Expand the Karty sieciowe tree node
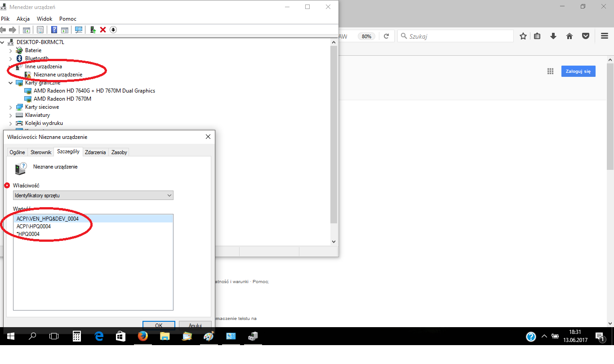This screenshot has width=614, height=364. point(11,107)
